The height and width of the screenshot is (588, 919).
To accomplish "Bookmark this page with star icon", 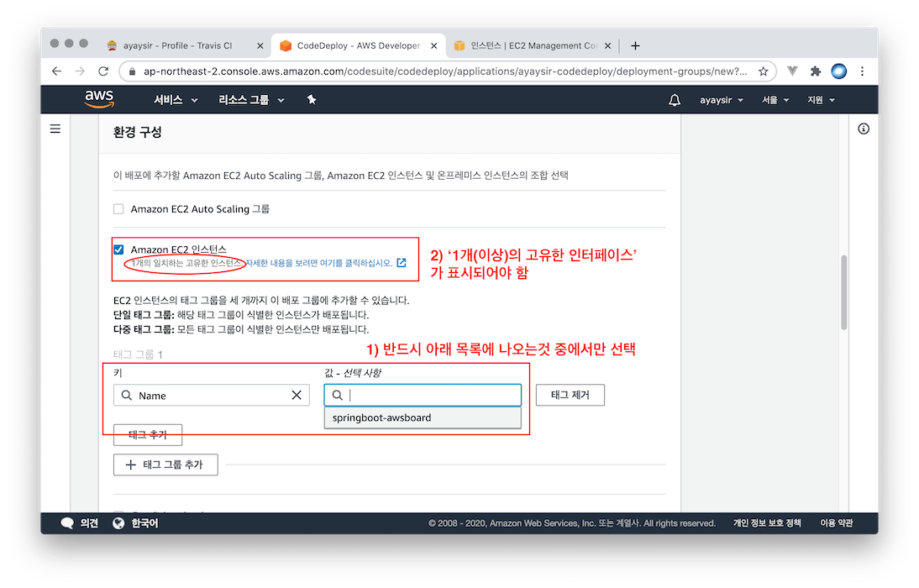I will [763, 71].
